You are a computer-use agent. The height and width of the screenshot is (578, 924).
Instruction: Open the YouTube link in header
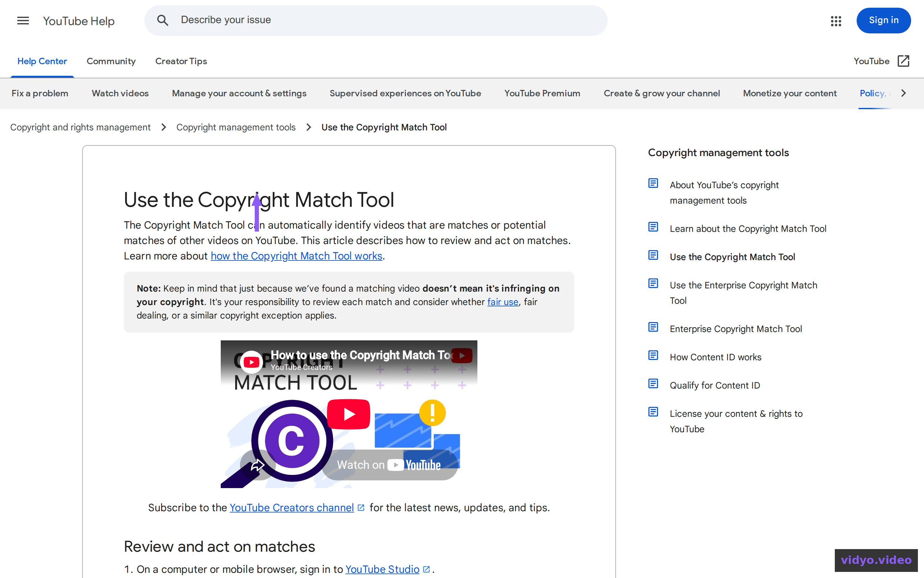(x=872, y=61)
